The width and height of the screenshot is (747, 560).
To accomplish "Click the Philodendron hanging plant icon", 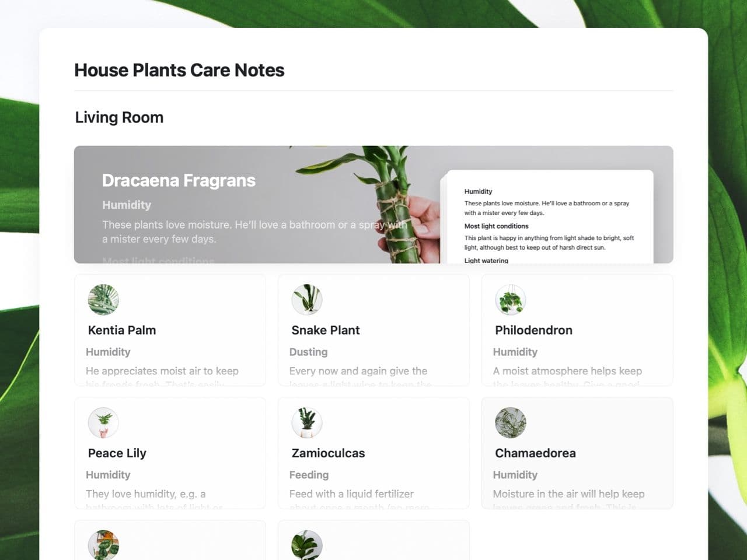I will pos(511,300).
